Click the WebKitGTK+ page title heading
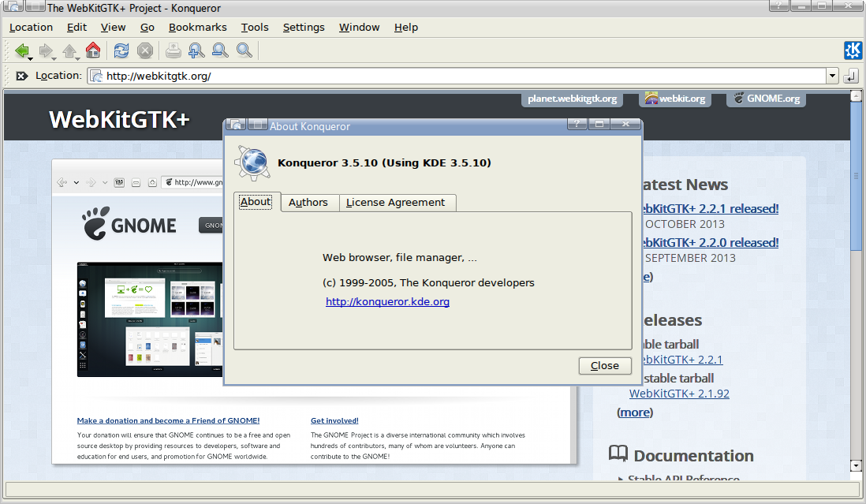The image size is (866, 504). (x=119, y=119)
